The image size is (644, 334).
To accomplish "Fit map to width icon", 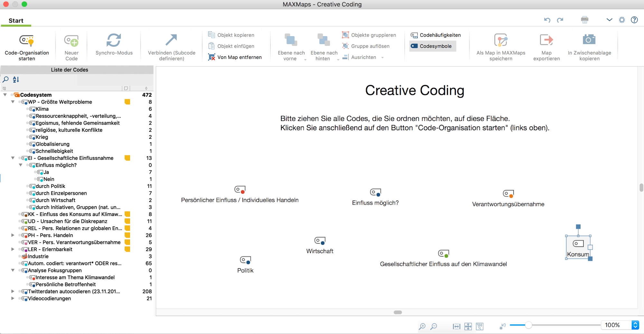I will (x=457, y=326).
